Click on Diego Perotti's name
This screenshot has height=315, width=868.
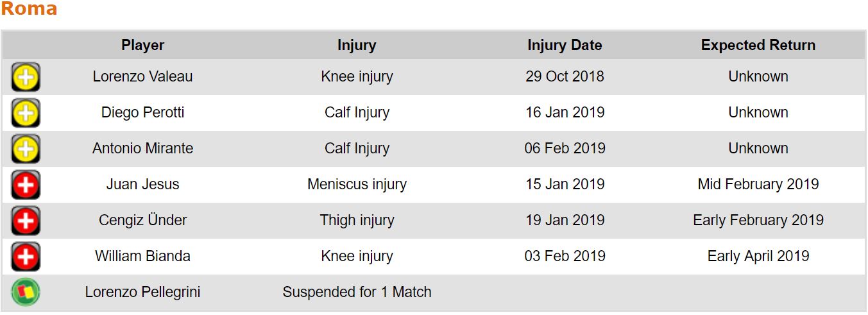(142, 112)
